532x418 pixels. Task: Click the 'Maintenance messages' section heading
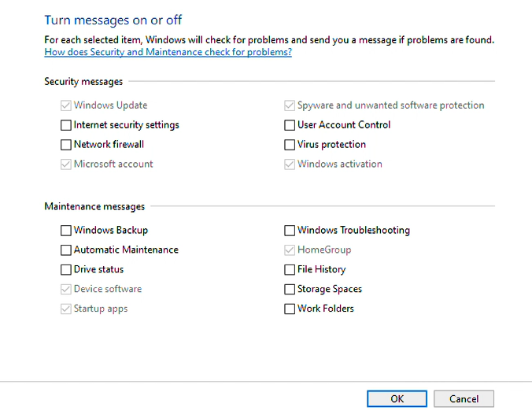point(94,206)
